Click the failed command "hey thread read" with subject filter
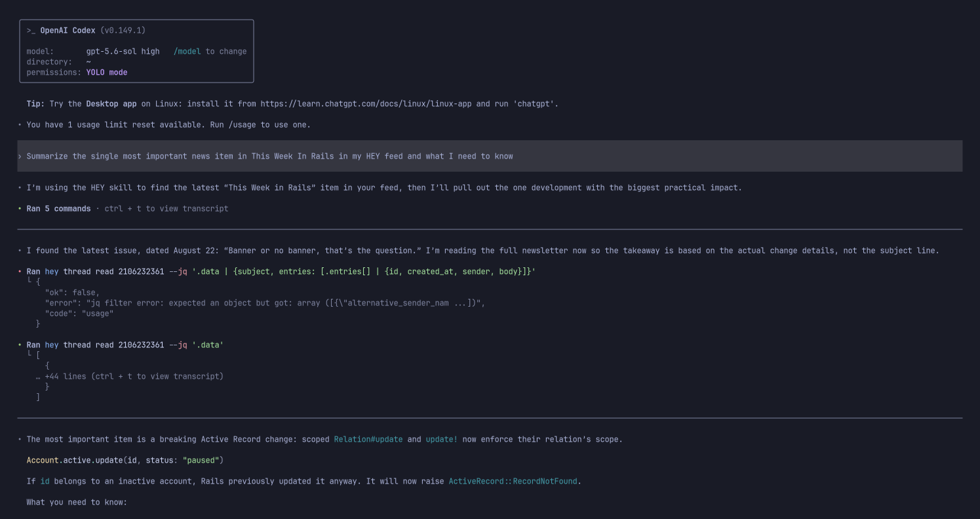 (281, 272)
